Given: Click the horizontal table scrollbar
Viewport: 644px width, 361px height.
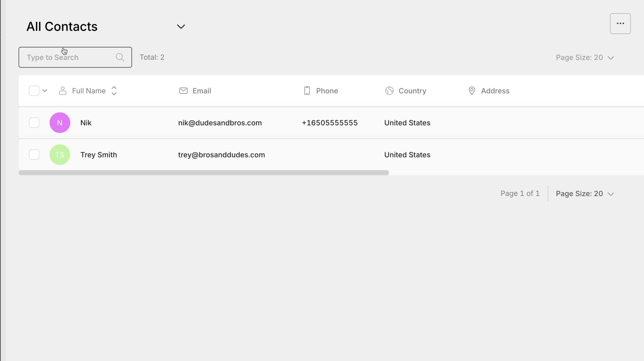Looking at the screenshot, I should (x=203, y=173).
